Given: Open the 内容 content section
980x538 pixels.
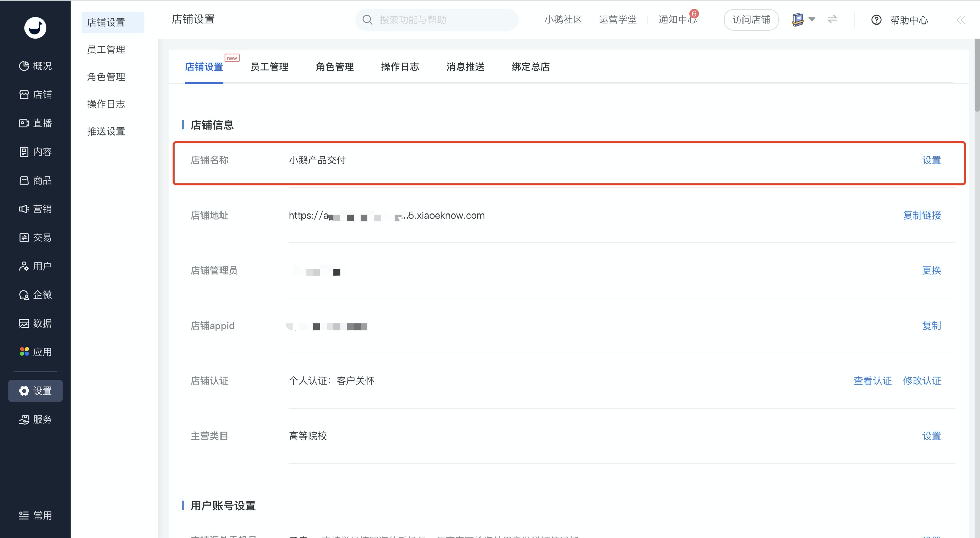Looking at the screenshot, I should pyautogui.click(x=35, y=152).
